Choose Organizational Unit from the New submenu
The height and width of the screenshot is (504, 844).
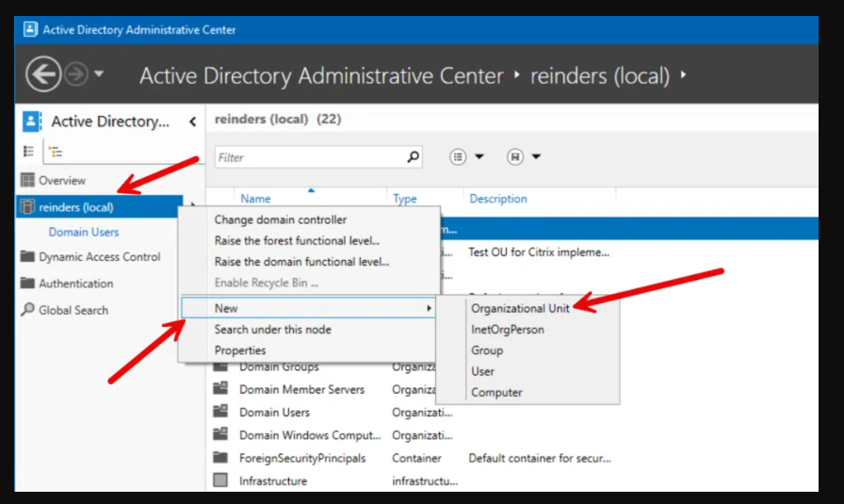tap(520, 308)
